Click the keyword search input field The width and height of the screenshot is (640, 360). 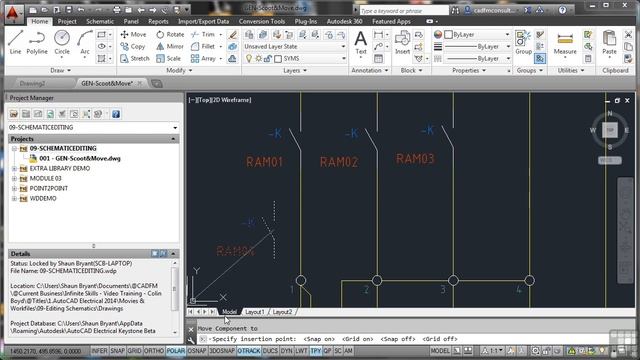coord(404,10)
